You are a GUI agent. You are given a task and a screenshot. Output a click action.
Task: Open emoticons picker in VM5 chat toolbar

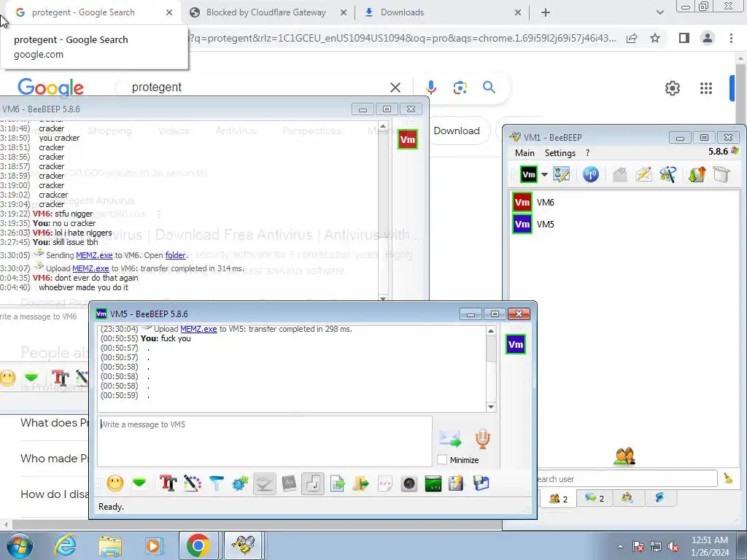pyautogui.click(x=115, y=483)
